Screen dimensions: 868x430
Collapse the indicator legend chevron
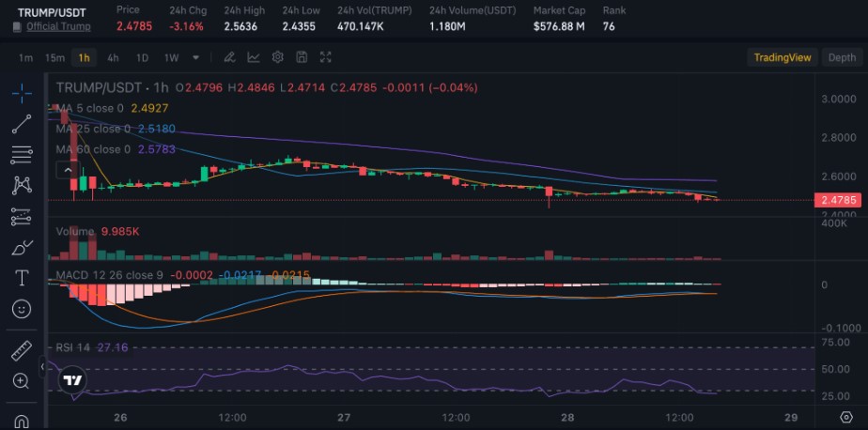tap(68, 170)
